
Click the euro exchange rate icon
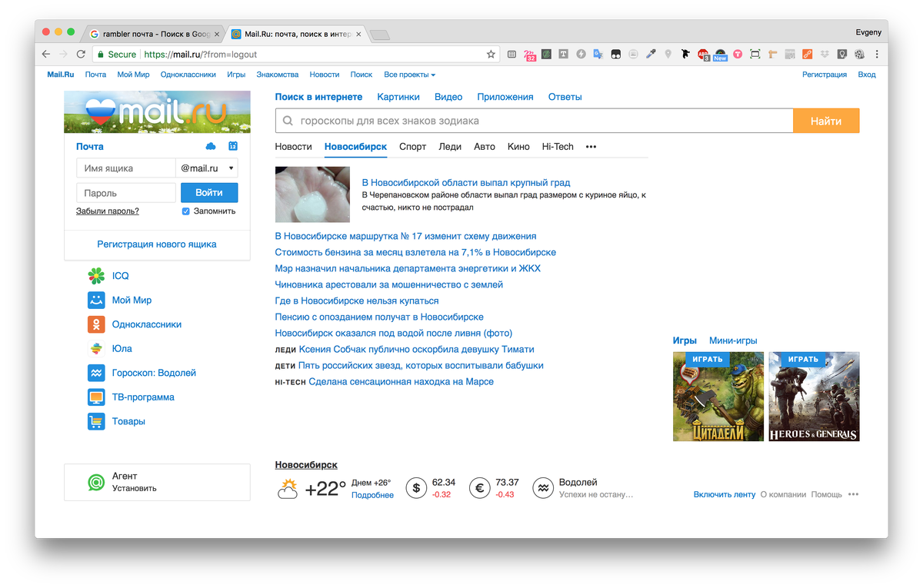pos(480,487)
